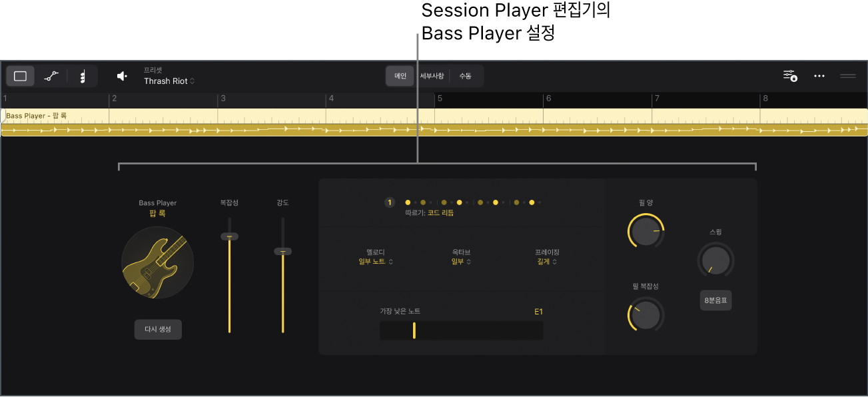868x397 pixels.
Task: Click the speaker preview icon
Action: [122, 76]
